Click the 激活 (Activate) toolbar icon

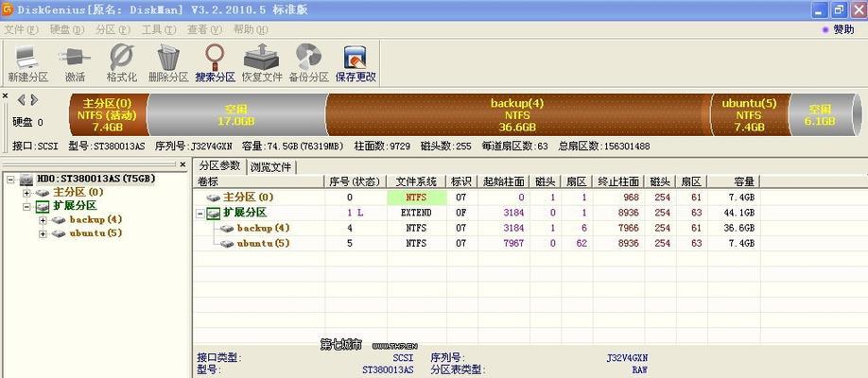(75, 63)
